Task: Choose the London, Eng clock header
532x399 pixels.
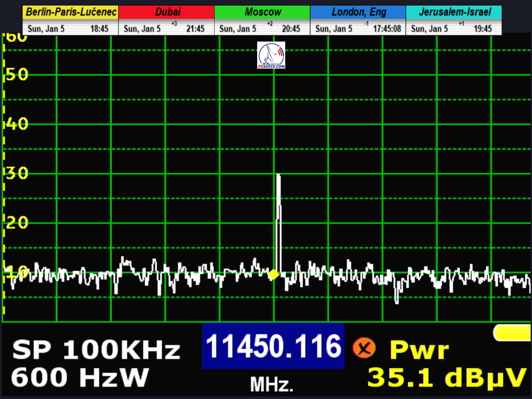Action: tap(358, 12)
